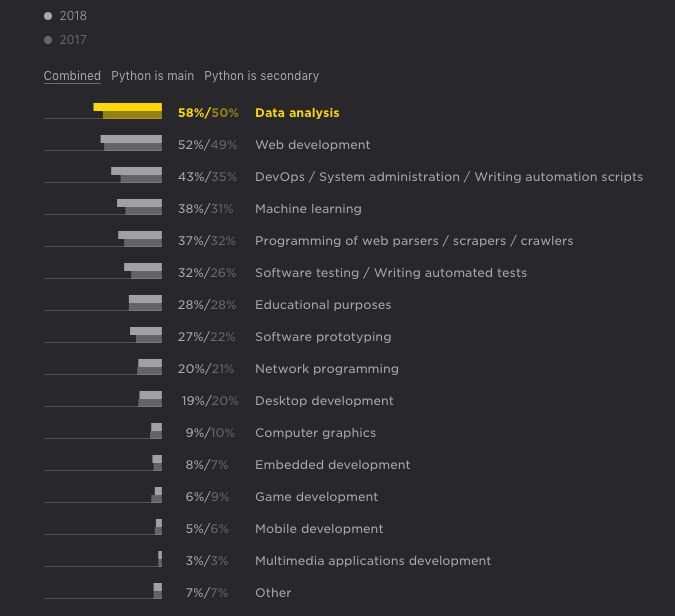Click the Machine learning bar
675x616 pixels.
139,207
